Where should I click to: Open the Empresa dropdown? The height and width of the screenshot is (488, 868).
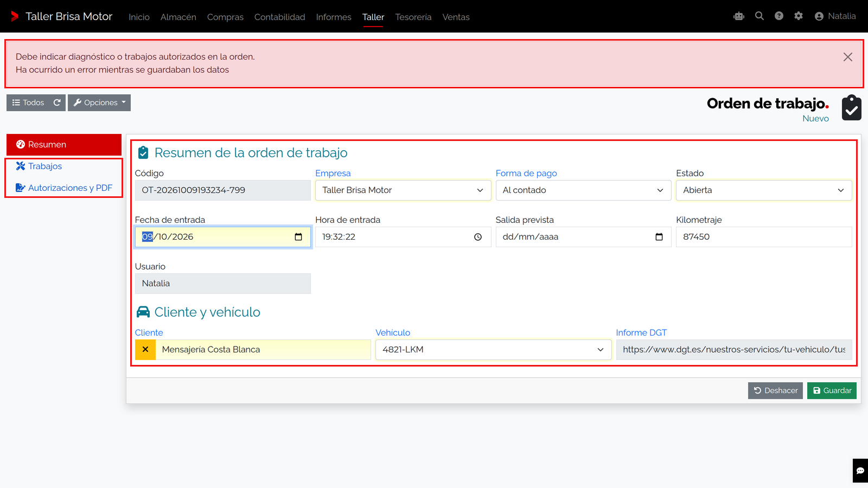(403, 190)
